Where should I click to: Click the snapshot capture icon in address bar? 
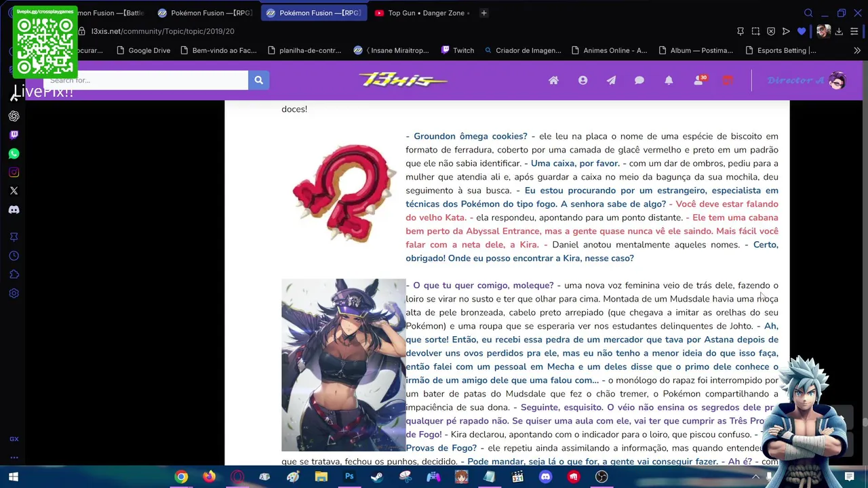pos(756,31)
